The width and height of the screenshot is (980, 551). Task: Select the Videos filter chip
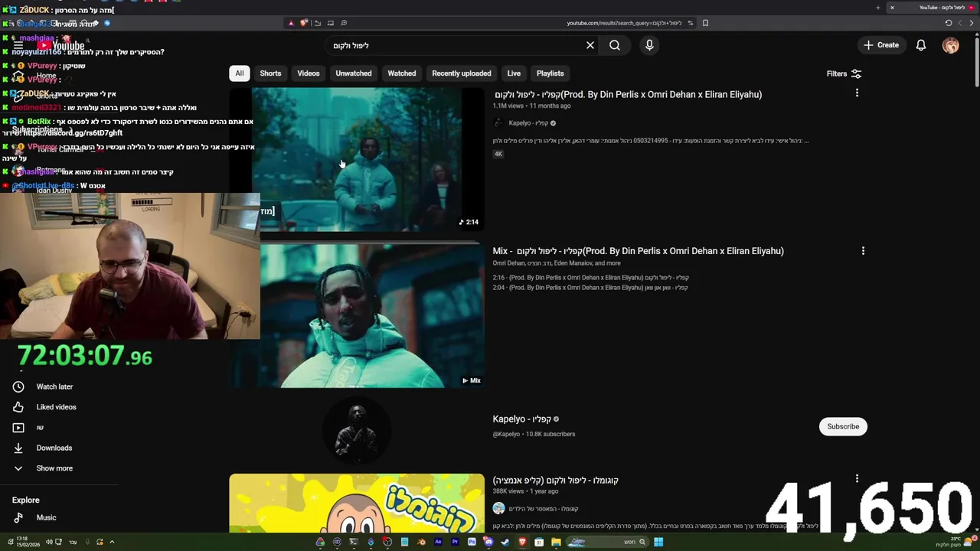click(x=309, y=73)
